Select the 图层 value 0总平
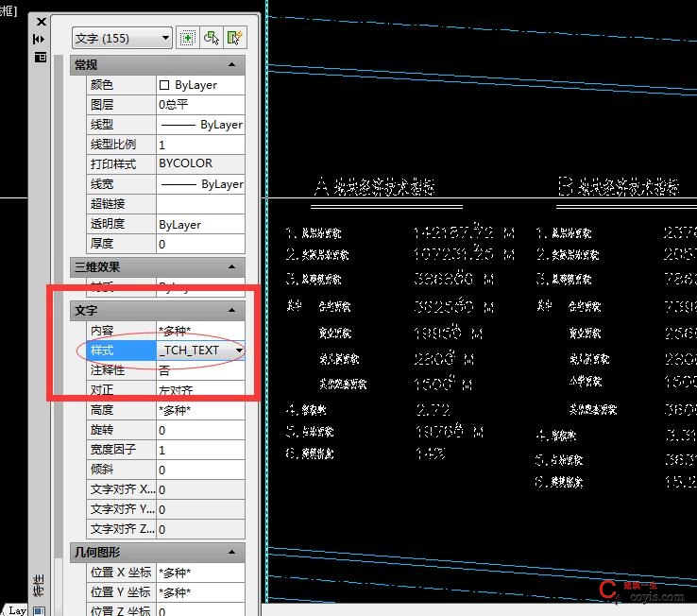Viewport: 697px width, 616px height. point(200,105)
